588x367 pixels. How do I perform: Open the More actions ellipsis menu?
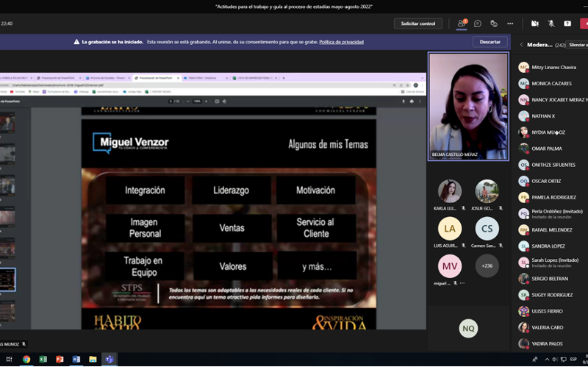click(510, 24)
